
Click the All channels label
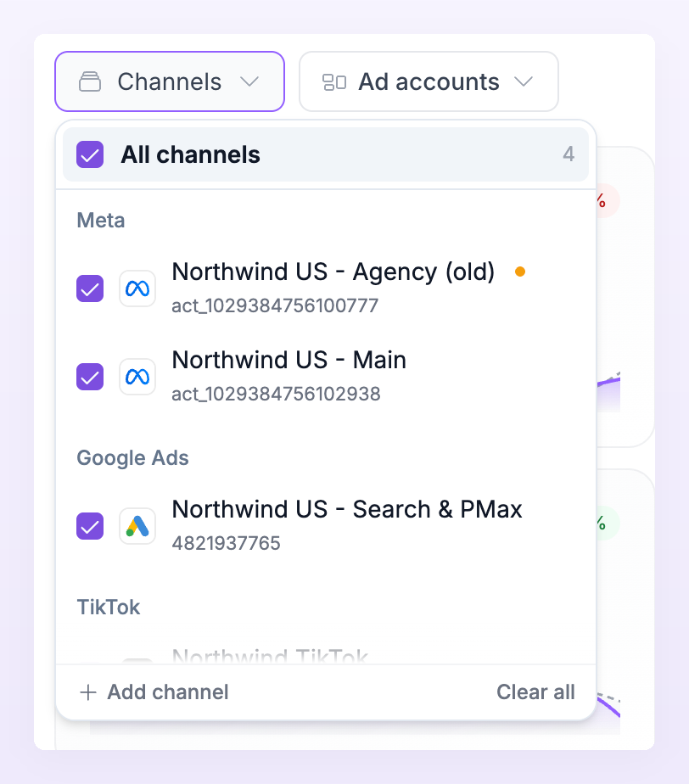191,154
